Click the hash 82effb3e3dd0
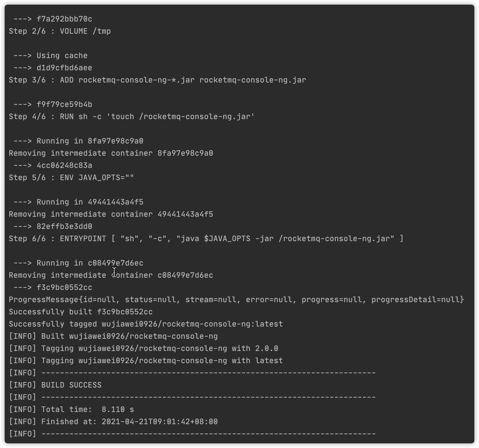Image resolution: width=479 pixels, height=448 pixels. 64,226
